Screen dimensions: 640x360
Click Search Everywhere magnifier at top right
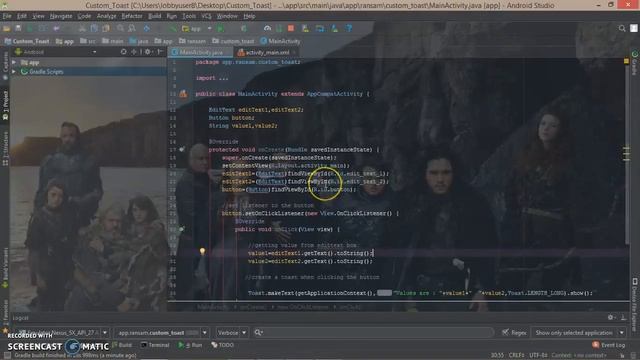pos(622,28)
